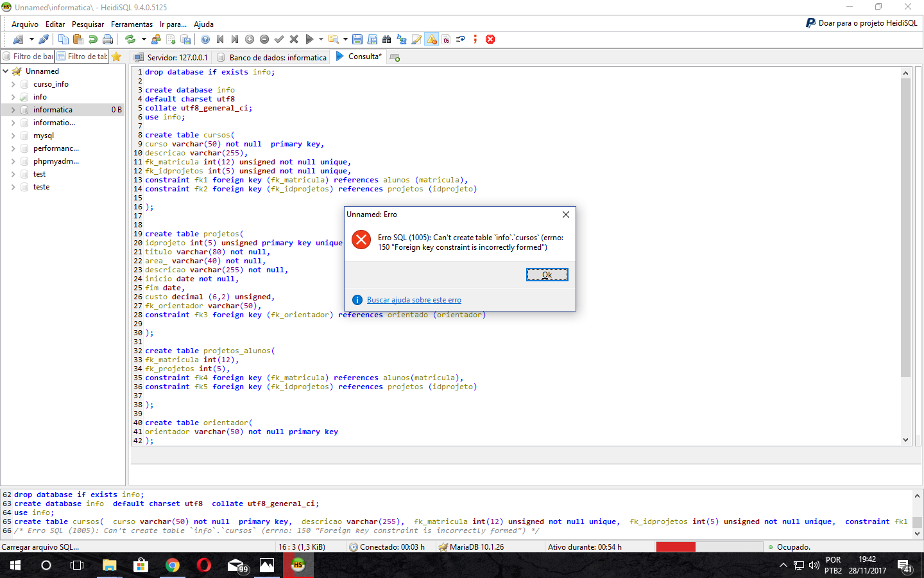Click the minus circle delete row icon
Viewport: 924px width, 578px height.
pyautogui.click(x=264, y=39)
